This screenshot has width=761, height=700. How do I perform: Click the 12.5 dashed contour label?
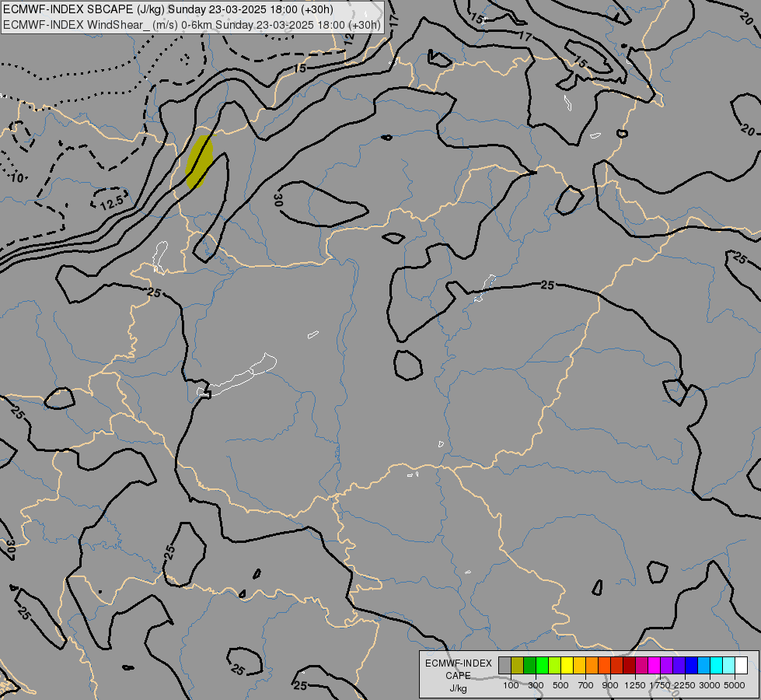pos(112,203)
